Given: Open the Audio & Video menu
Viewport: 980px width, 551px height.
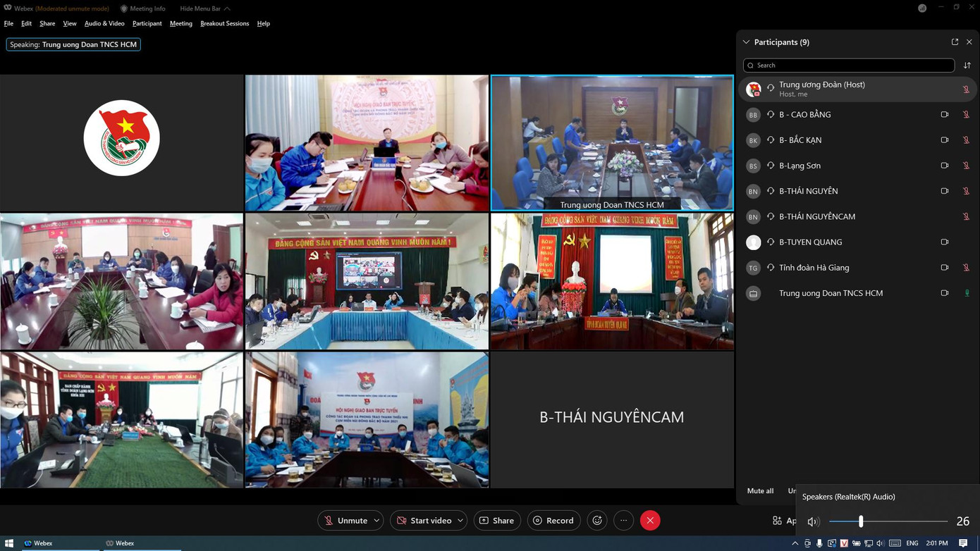Looking at the screenshot, I should point(104,23).
